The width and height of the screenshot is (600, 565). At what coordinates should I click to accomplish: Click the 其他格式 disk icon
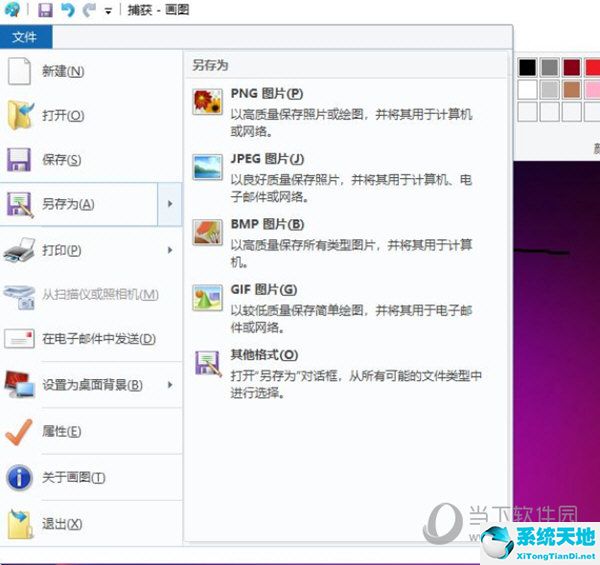point(208,363)
